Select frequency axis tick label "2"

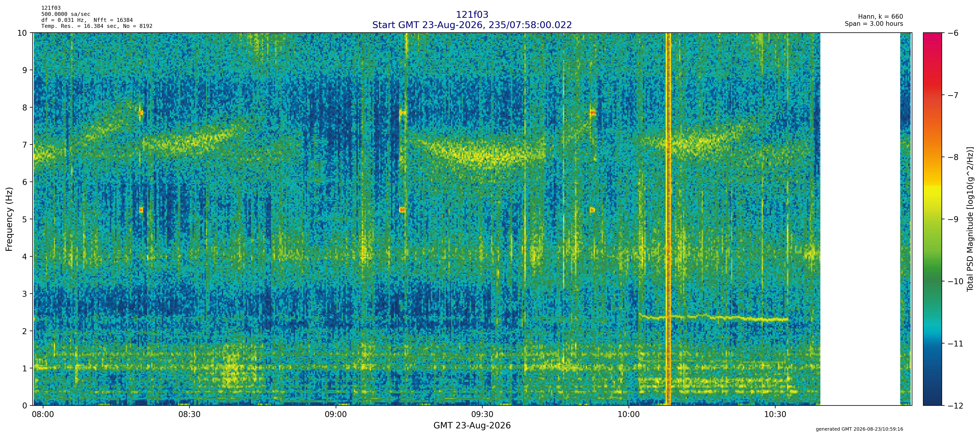(x=25, y=331)
